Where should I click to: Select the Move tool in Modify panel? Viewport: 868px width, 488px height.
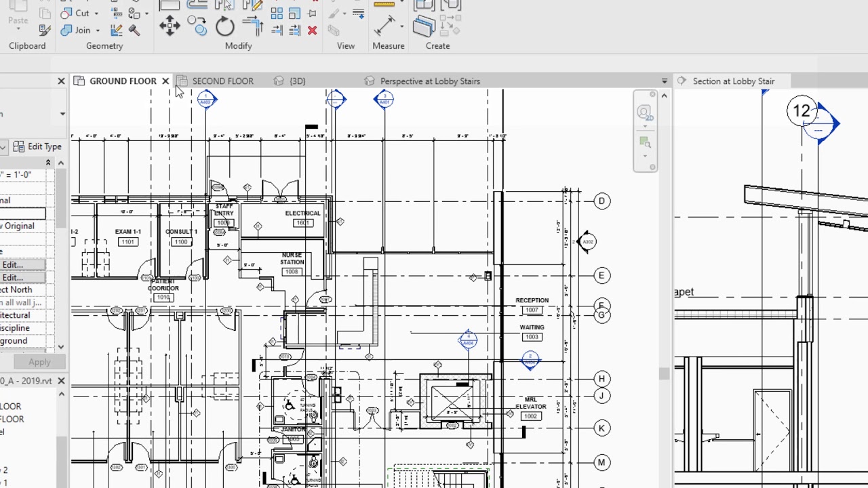click(x=170, y=26)
